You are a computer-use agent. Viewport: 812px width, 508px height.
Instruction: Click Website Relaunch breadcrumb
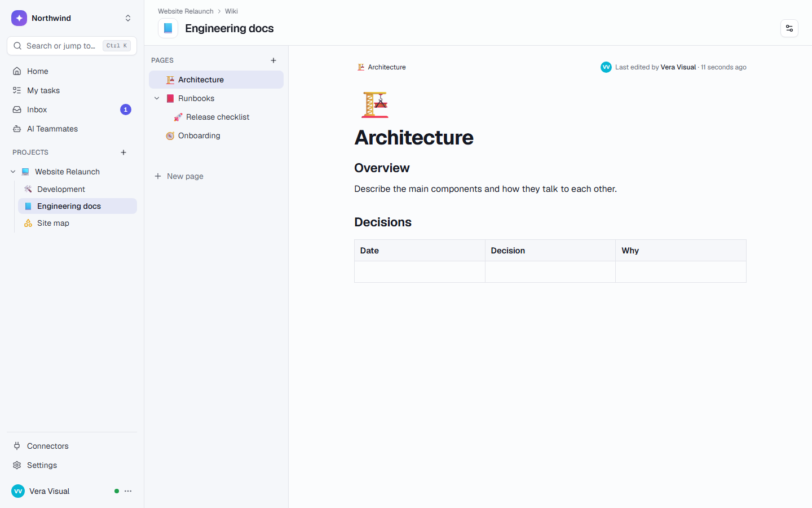coord(186,11)
